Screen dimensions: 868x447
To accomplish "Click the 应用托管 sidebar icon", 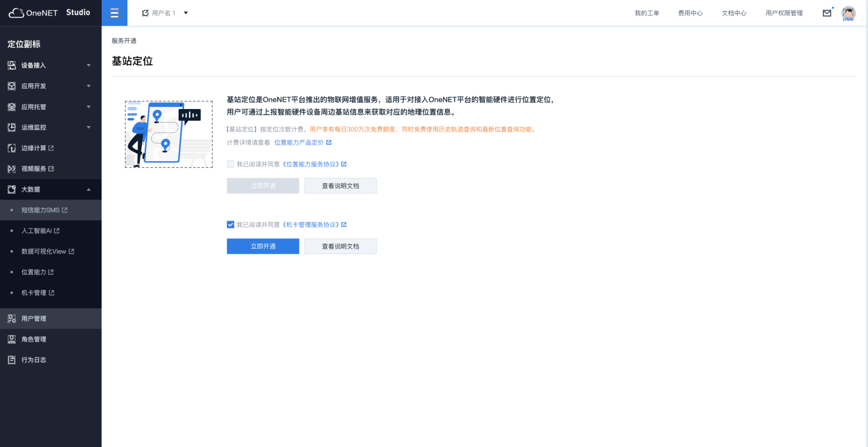I will pyautogui.click(x=12, y=107).
